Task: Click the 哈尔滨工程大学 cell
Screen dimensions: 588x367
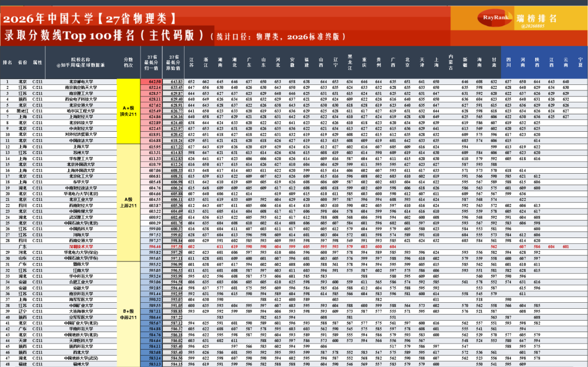Action: click(81, 111)
